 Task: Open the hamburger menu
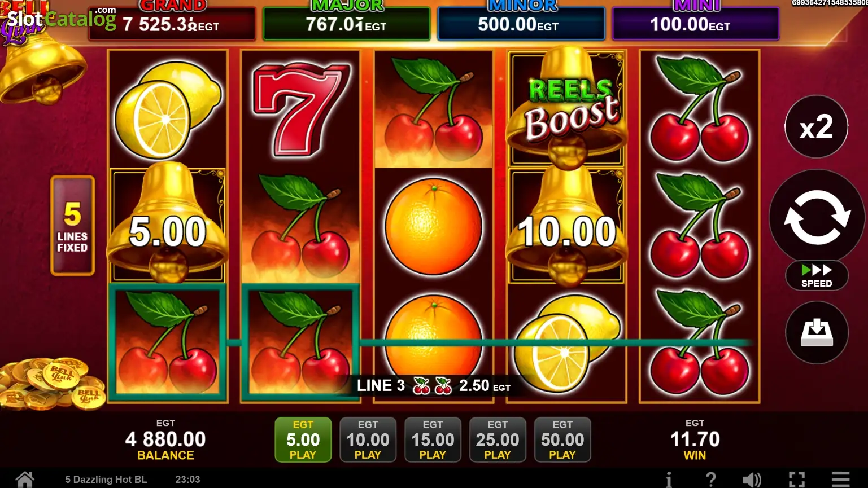click(x=840, y=480)
